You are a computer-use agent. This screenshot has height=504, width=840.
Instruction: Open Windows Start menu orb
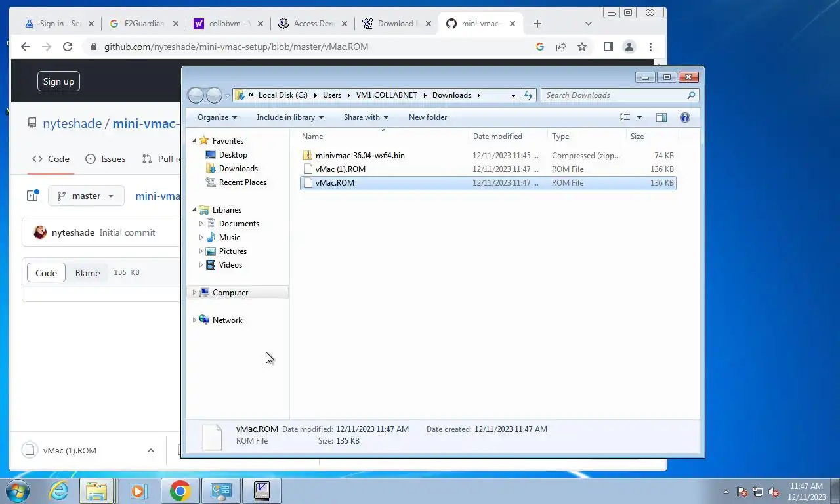click(x=17, y=491)
